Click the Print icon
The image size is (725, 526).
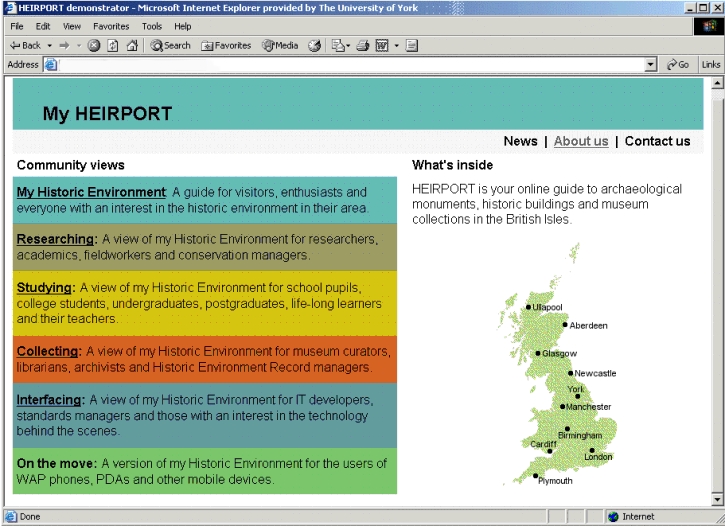pyautogui.click(x=363, y=45)
